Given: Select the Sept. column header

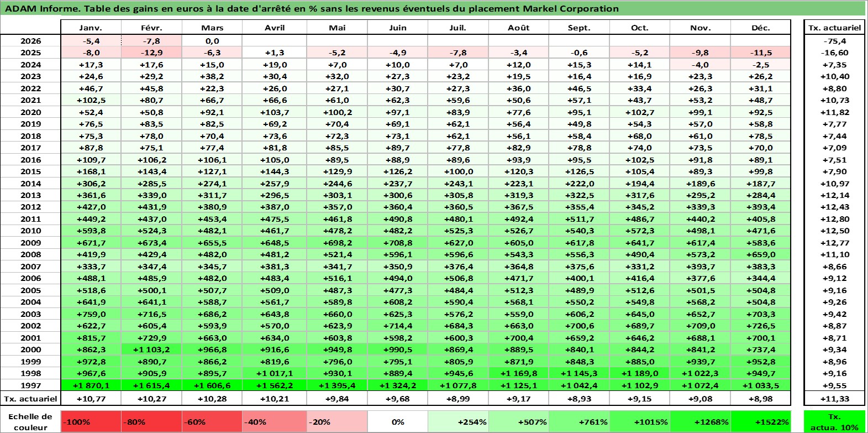Looking at the screenshot, I should 579,28.
